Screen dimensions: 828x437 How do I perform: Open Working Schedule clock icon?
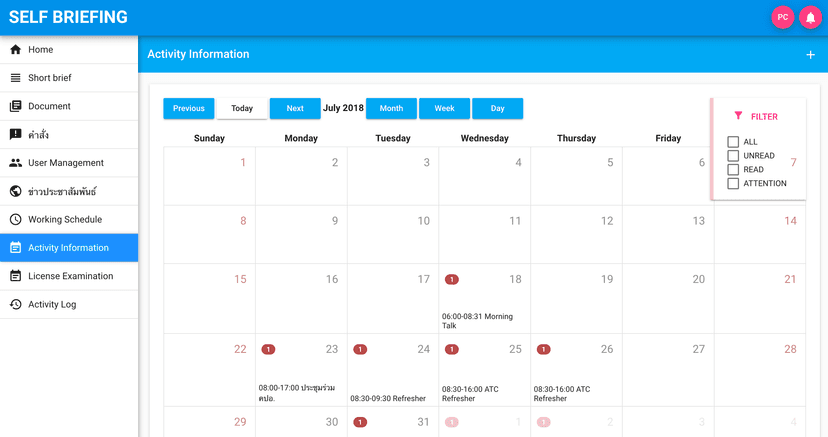coord(15,219)
